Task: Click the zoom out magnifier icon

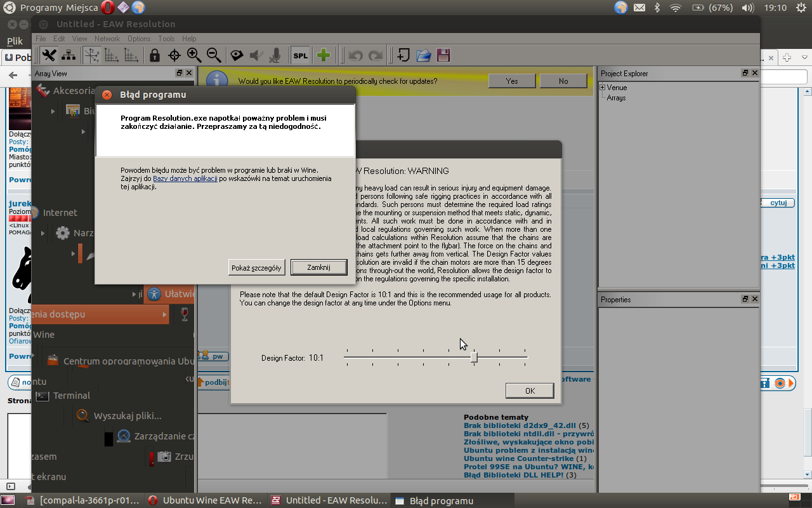Action: point(214,55)
